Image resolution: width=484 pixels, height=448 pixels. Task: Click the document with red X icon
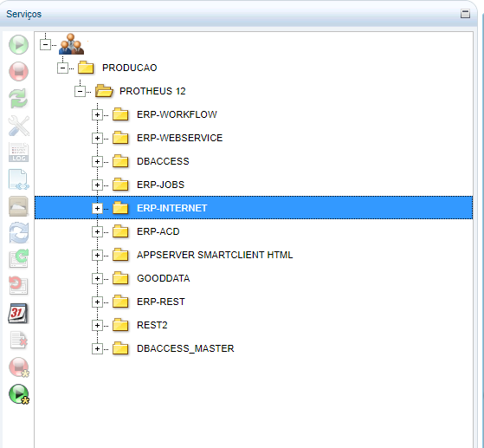click(x=18, y=341)
